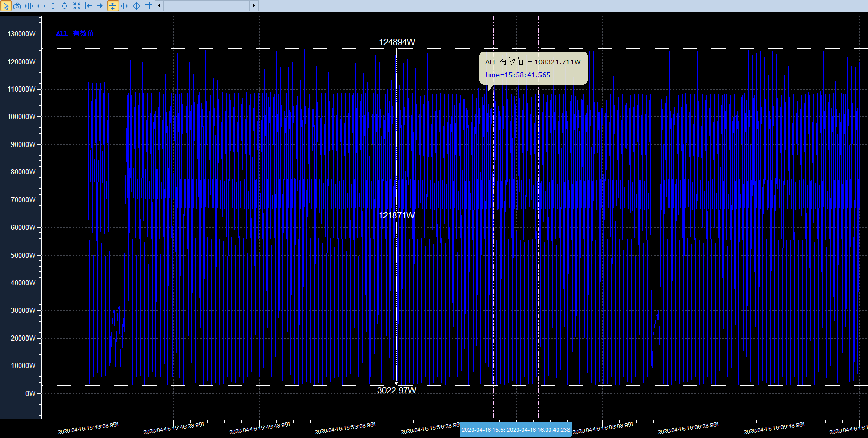Click the horizontal waveform expand icon

[x=29, y=6]
